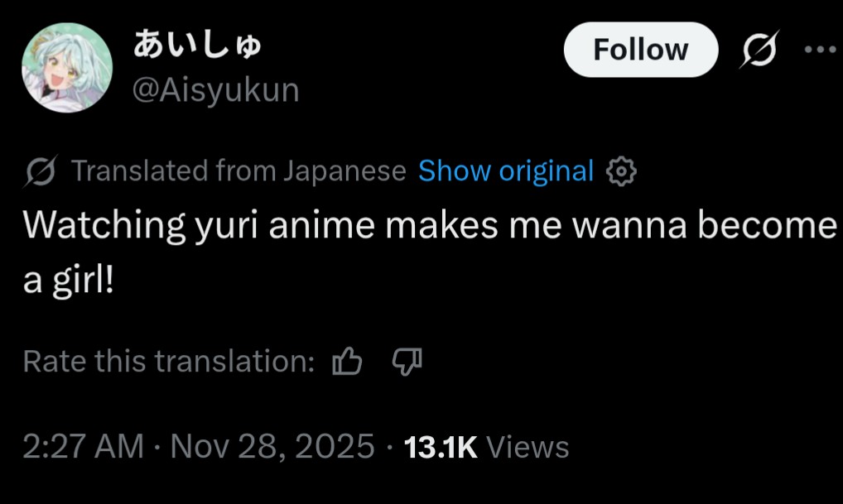Open the profile avatar of あいしゅ
Image resolution: width=843 pixels, height=504 pixels.
click(66, 67)
